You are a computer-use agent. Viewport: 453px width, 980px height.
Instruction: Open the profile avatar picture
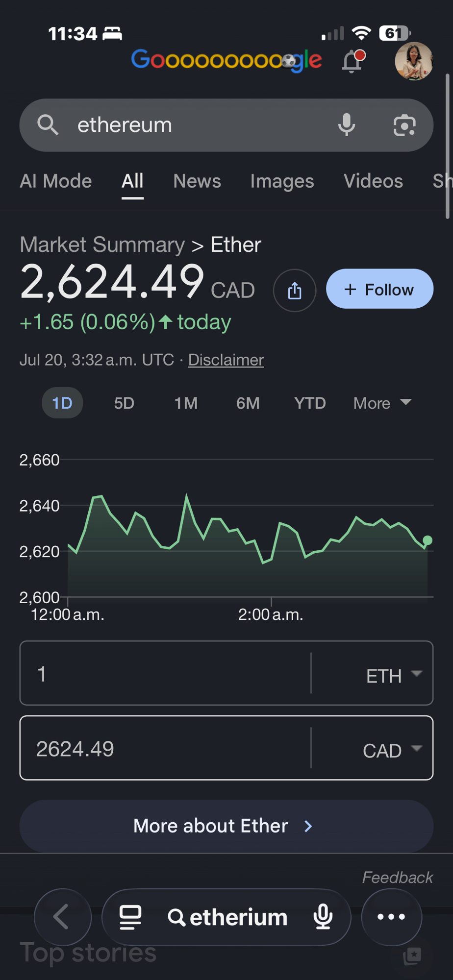(414, 61)
